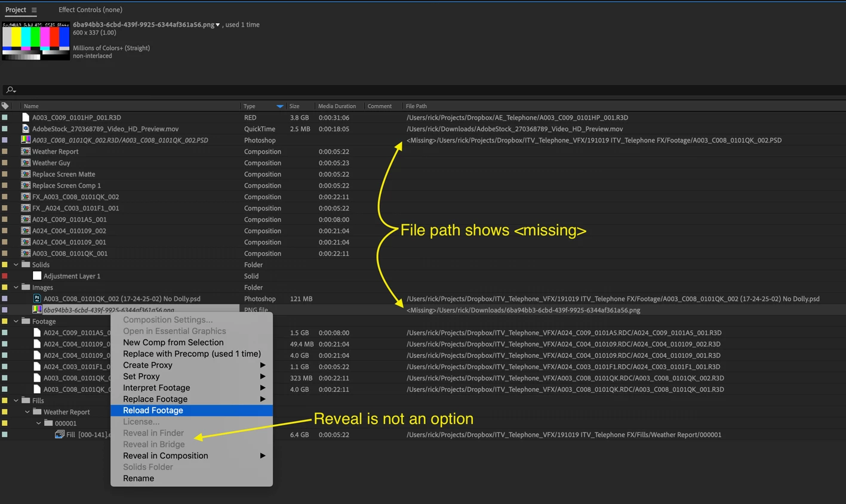Image resolution: width=846 pixels, height=504 pixels.
Task: Click the Weather Report composition icon
Action: [x=26, y=151]
